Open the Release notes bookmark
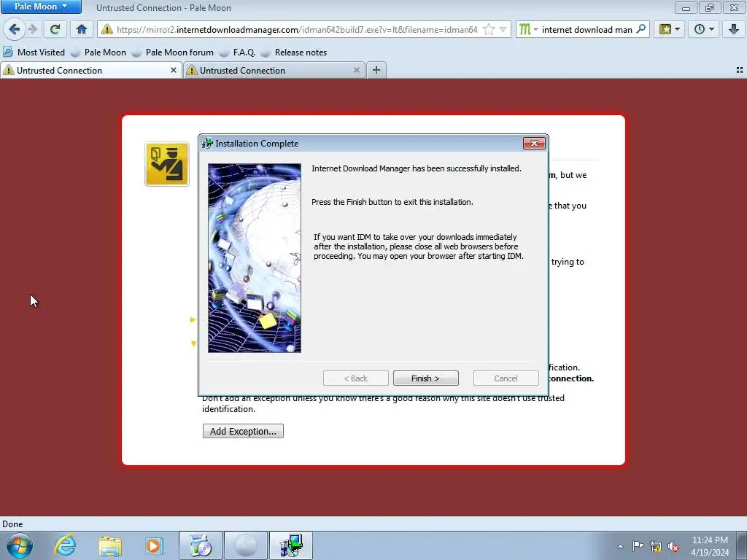The height and width of the screenshot is (560, 747). [x=294, y=52]
